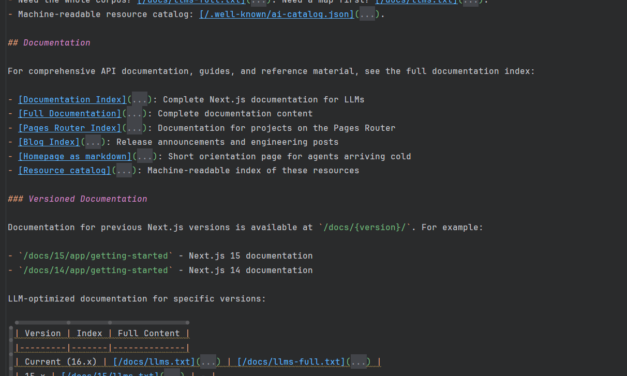
Task: Expand folded URL after Resource catalog
Action: pos(124,170)
